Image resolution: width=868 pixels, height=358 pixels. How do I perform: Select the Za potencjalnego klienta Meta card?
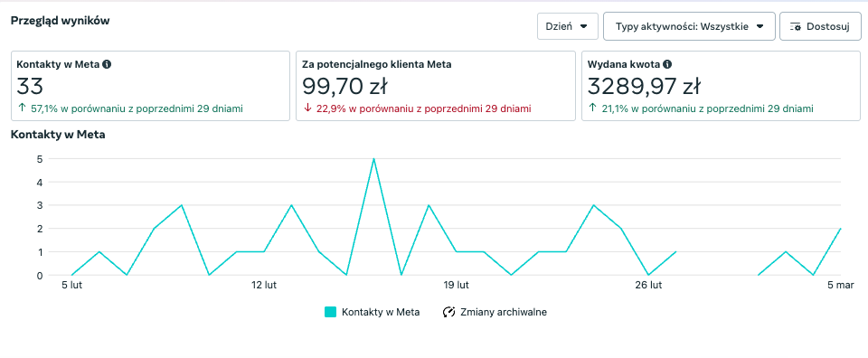(436, 86)
